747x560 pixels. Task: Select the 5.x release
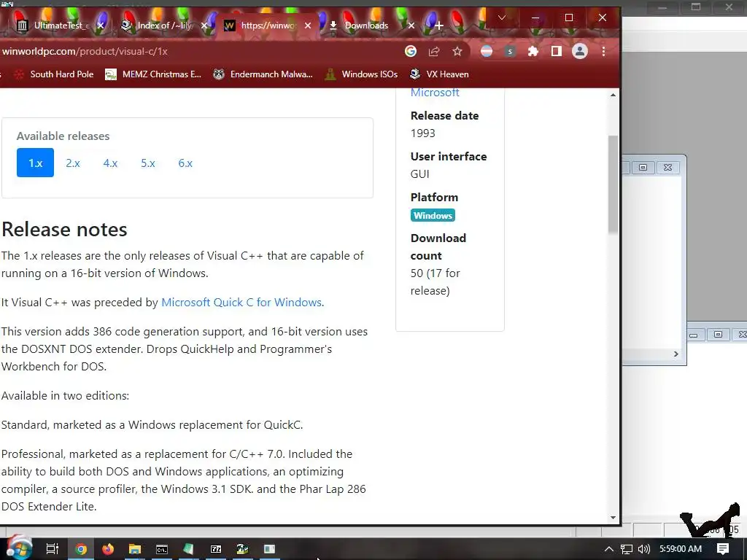(147, 163)
